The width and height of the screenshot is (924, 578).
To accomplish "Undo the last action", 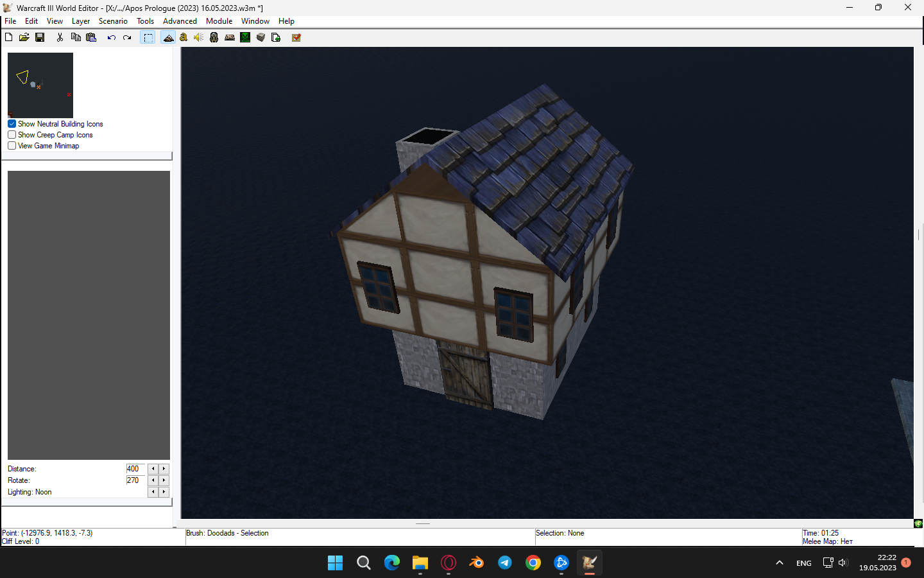I will tap(112, 37).
